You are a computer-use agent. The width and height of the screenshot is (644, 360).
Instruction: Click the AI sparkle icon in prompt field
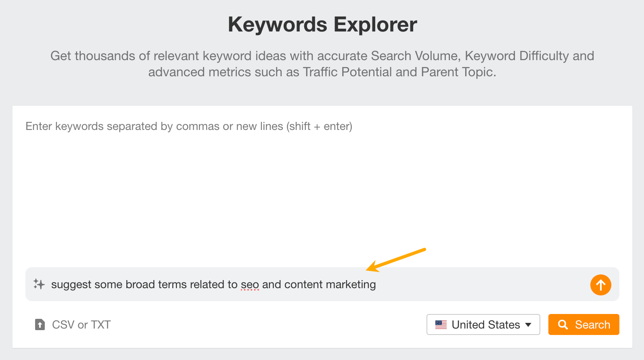coord(39,284)
